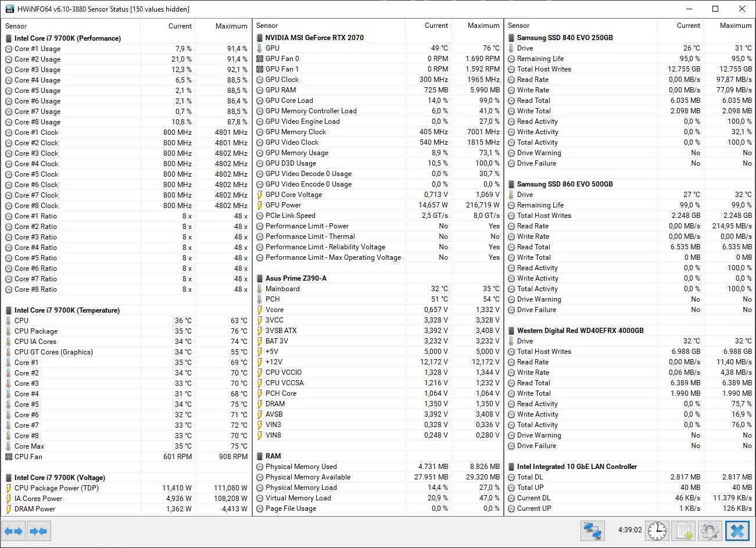Image resolution: width=756 pixels, height=548 pixels.
Task: Open the network remote monitoring icon
Action: pos(592,531)
